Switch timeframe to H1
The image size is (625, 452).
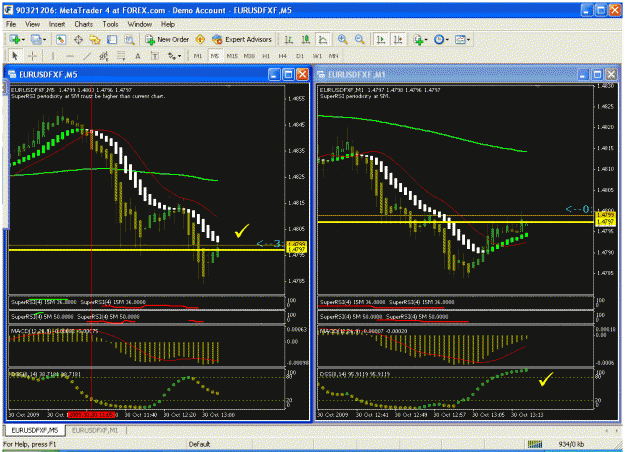(266, 56)
